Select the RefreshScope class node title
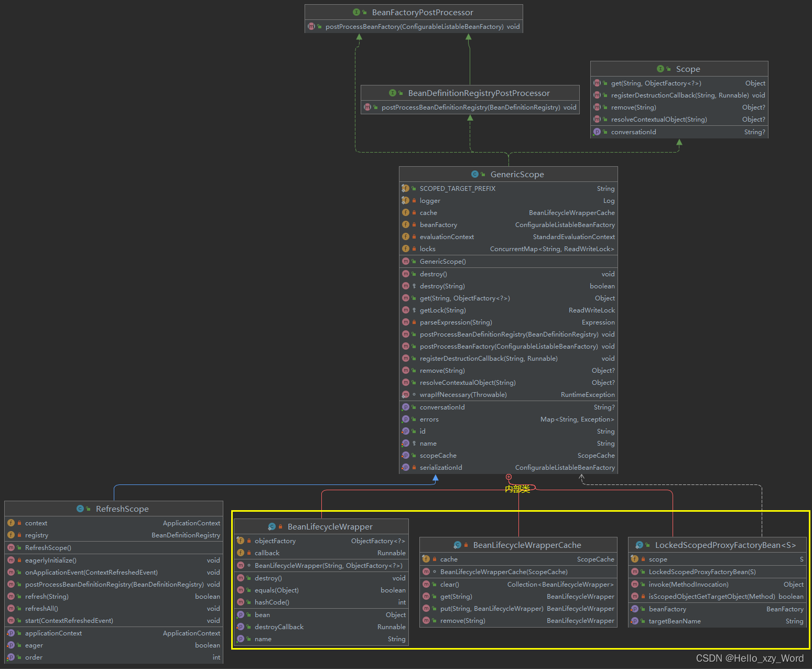The width and height of the screenshot is (812, 669). (122, 509)
